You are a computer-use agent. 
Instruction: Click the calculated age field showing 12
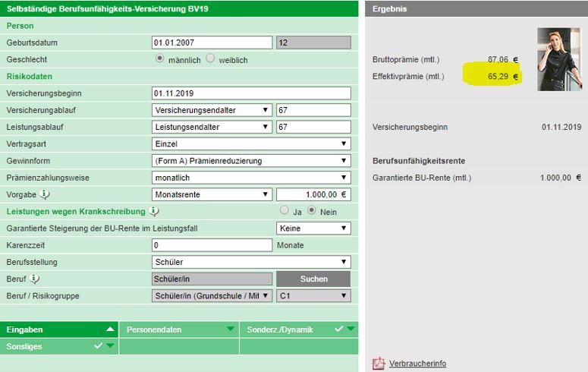(x=313, y=43)
